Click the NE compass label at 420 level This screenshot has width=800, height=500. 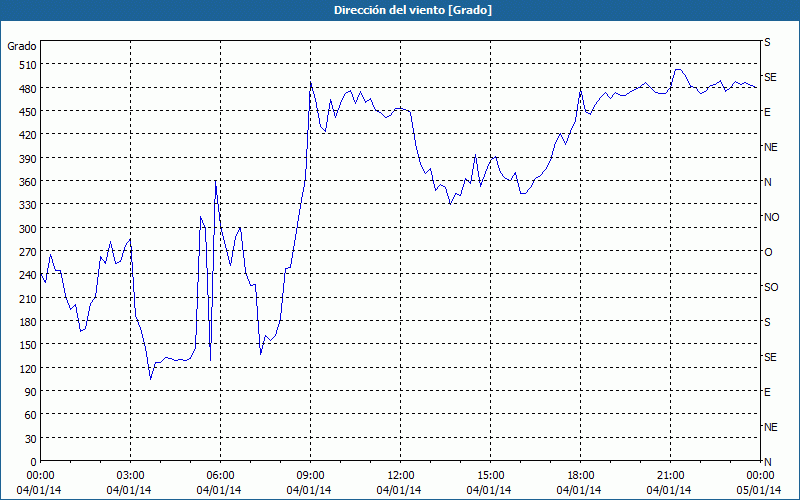click(x=771, y=147)
